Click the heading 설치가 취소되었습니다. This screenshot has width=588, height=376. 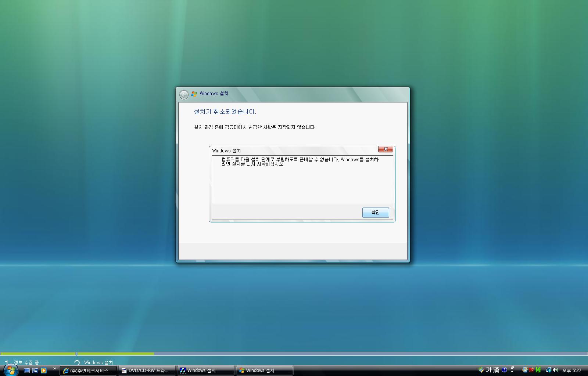point(225,112)
